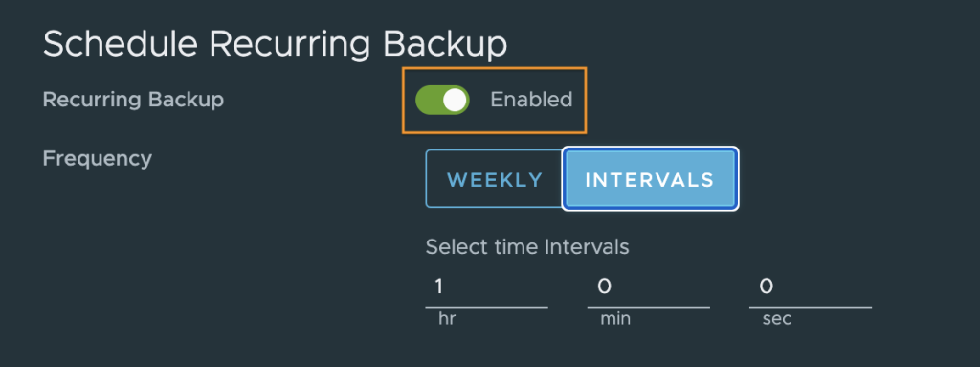Click the Select time Intervals label
Image resolution: width=980 pixels, height=367 pixels.
tap(527, 247)
